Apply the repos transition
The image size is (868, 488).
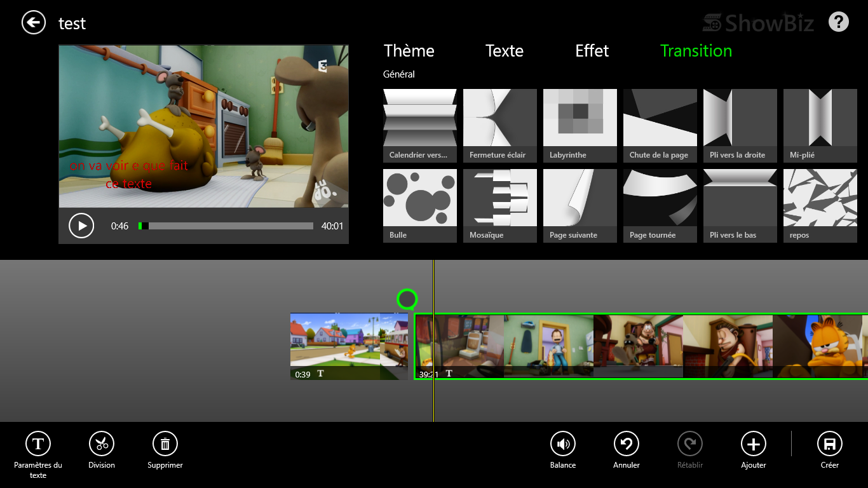(x=820, y=206)
